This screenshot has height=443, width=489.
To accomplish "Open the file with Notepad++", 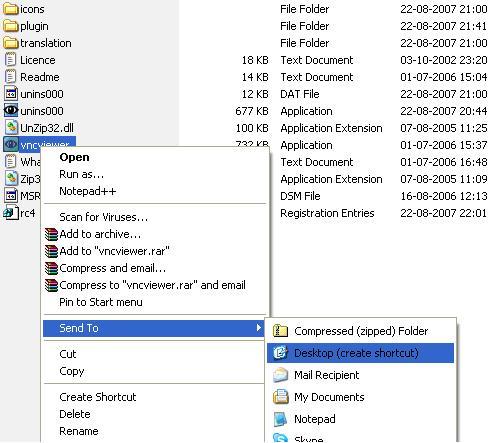I will [x=88, y=191].
